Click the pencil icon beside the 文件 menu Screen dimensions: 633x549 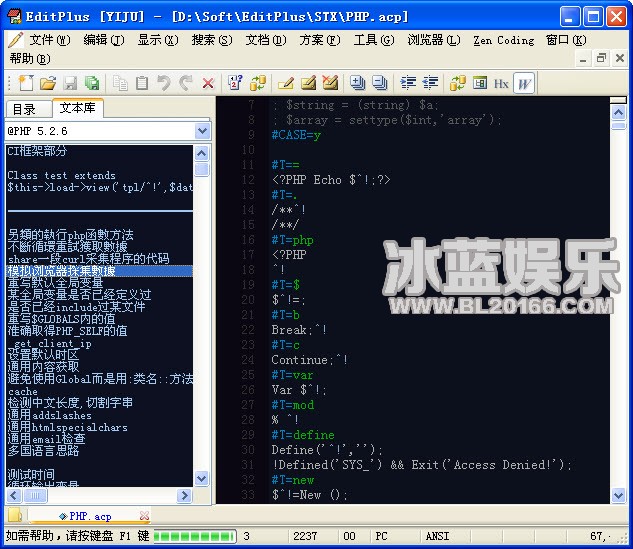[15, 40]
